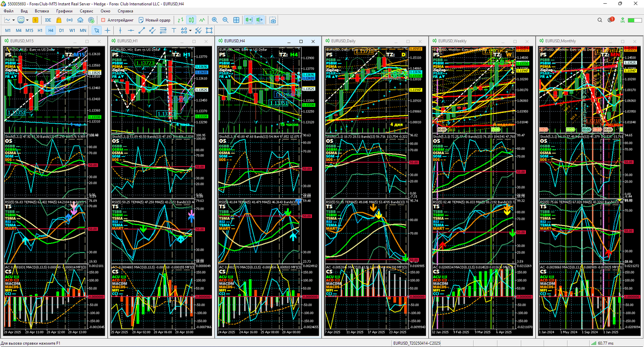The image size is (644, 347).
Task: Click EURUSD_T20250414-C2025 in status bar
Action: click(417, 343)
